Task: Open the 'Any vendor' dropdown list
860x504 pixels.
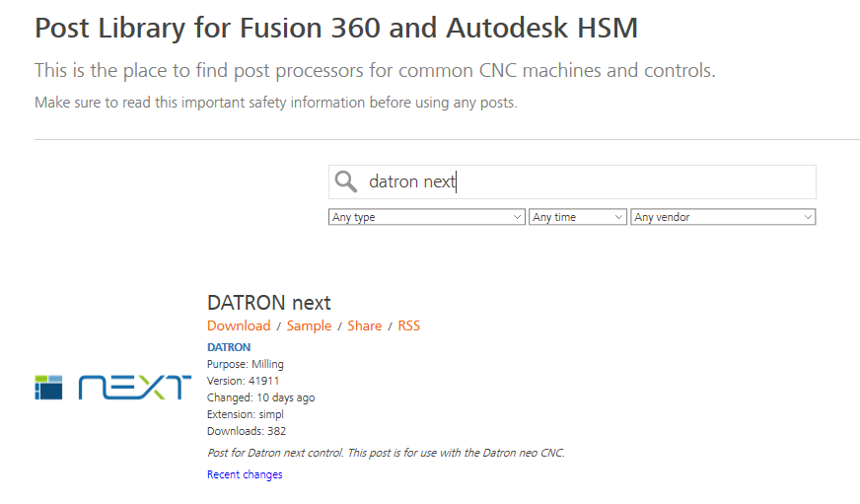Action: pos(723,217)
